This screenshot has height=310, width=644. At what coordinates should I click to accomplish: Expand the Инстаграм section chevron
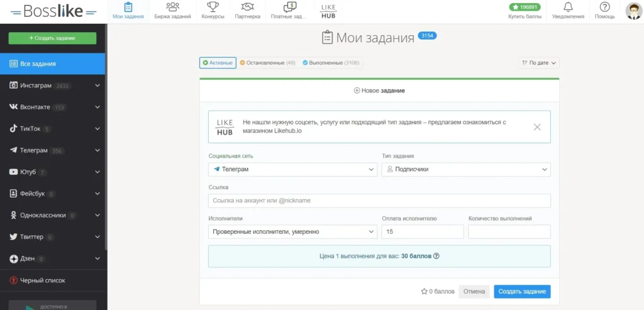pos(97,86)
